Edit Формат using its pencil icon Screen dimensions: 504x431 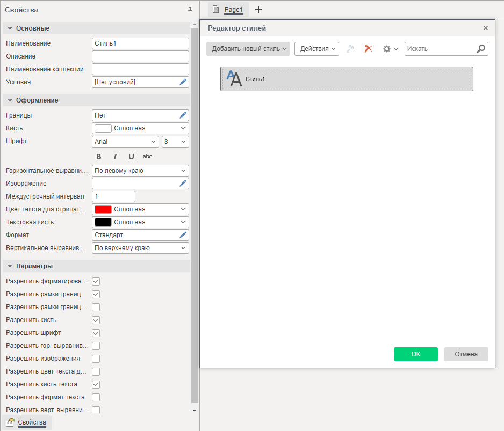point(183,235)
